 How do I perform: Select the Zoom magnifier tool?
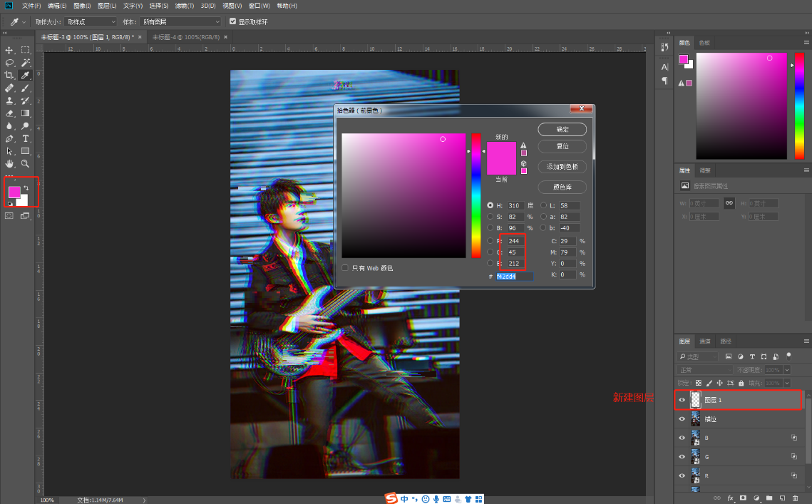tap(25, 164)
